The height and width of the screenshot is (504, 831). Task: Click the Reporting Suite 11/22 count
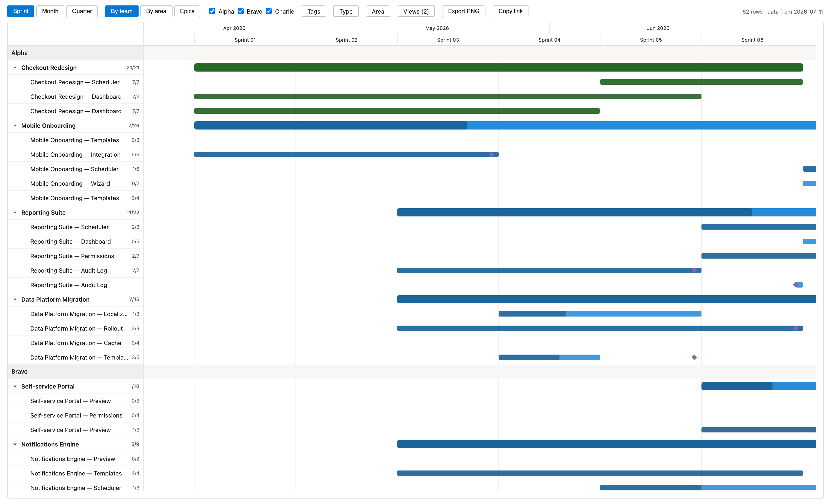132,212
